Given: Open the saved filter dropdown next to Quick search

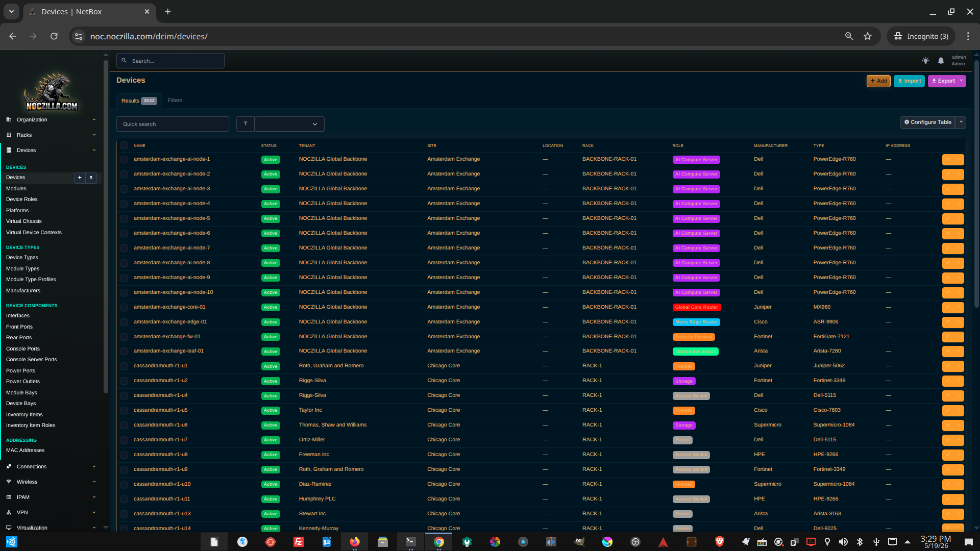Looking at the screenshot, I should [289, 124].
